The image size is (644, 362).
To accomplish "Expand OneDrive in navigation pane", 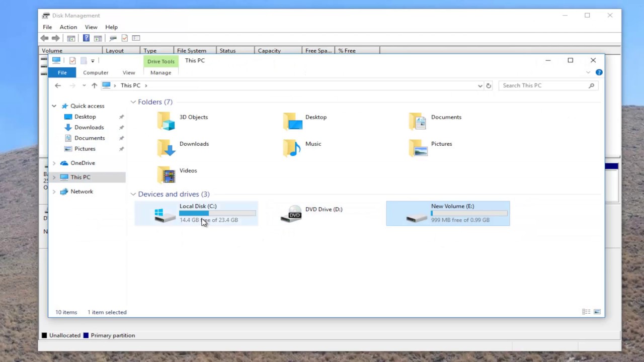I will point(54,163).
